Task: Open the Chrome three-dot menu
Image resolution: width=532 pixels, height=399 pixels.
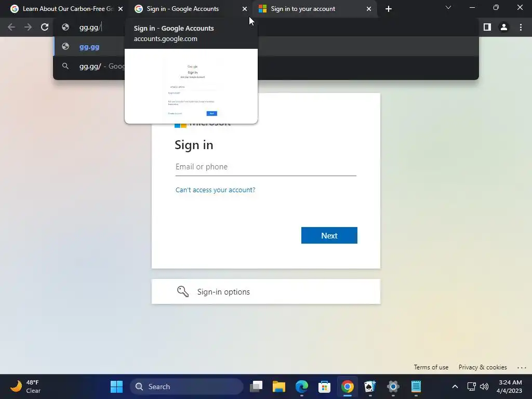Action: pyautogui.click(x=521, y=27)
